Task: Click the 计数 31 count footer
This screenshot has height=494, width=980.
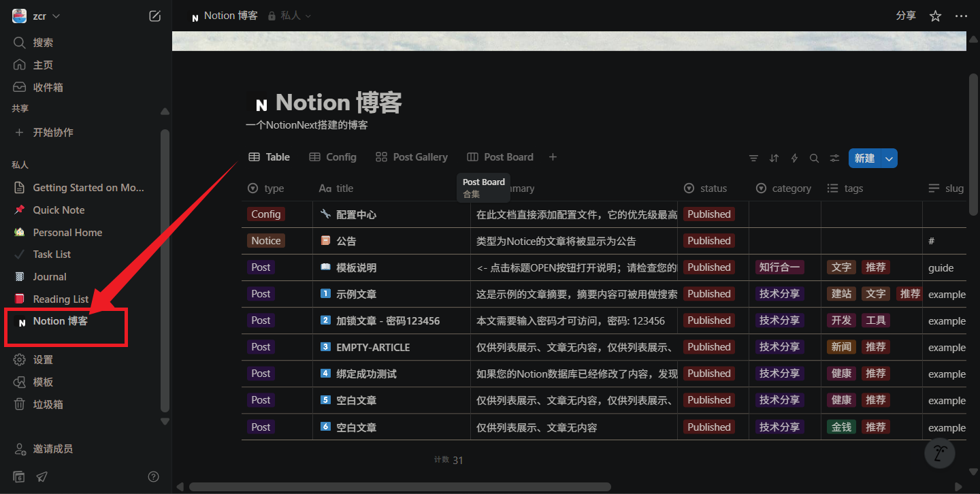Action: (x=448, y=460)
